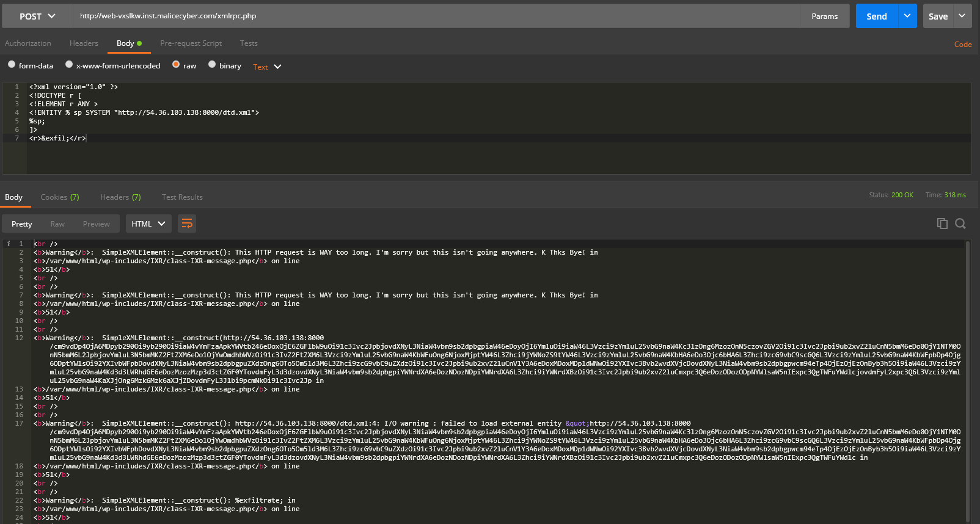This screenshot has height=524, width=980.
Task: Click the '<!ELEMENT r ANY >' line
Action: (63, 104)
